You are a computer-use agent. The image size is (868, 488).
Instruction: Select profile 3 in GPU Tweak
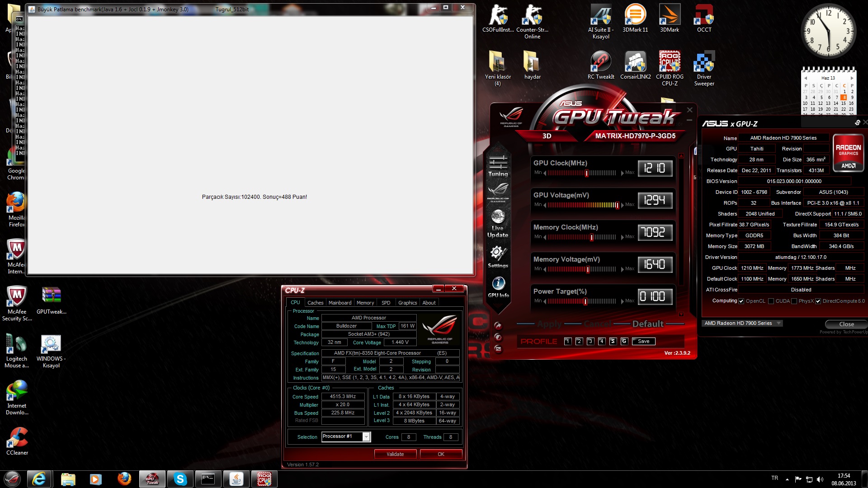590,341
